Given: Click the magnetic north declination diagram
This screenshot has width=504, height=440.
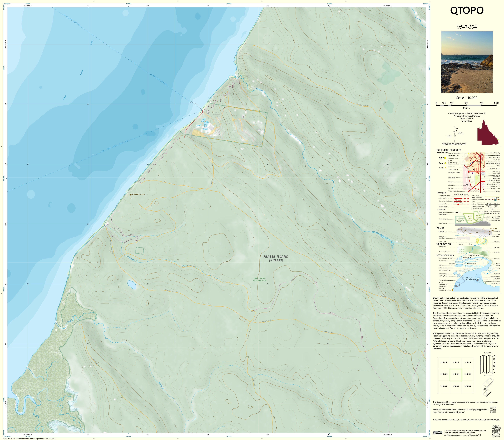Looking at the screenshot, I should coord(455,135).
